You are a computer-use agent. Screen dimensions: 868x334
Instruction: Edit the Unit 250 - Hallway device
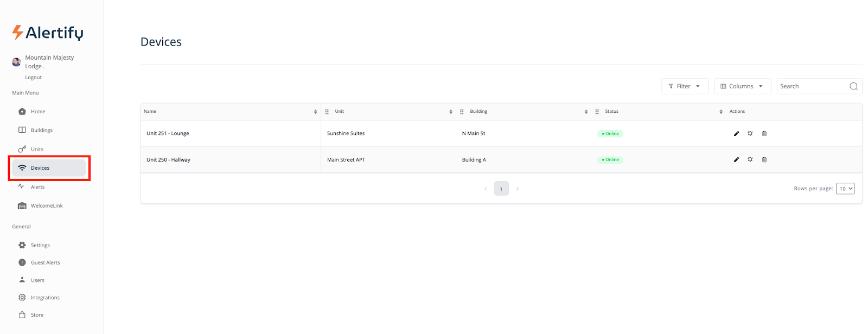click(x=736, y=159)
